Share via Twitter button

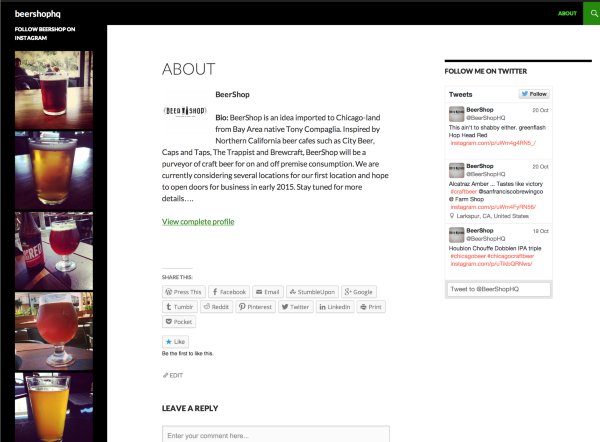pyautogui.click(x=296, y=307)
